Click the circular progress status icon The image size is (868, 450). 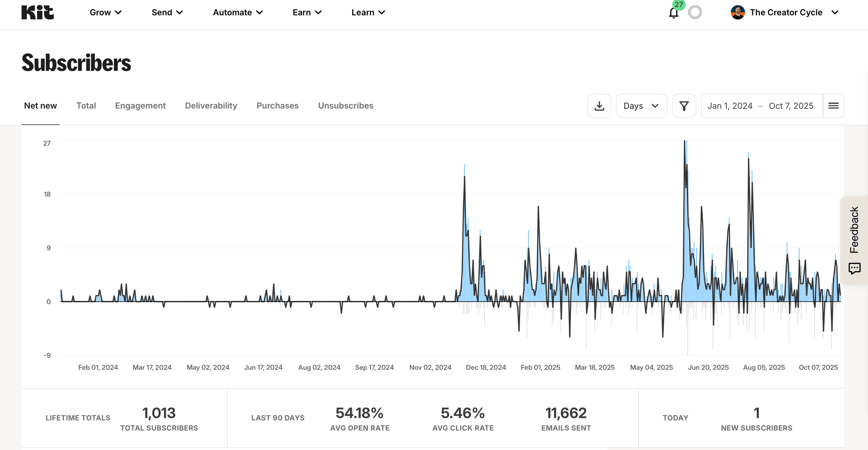tap(695, 12)
